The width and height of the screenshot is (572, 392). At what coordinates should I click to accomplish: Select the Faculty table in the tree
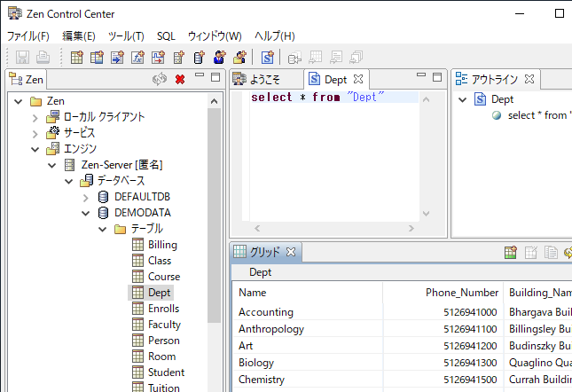164,325
